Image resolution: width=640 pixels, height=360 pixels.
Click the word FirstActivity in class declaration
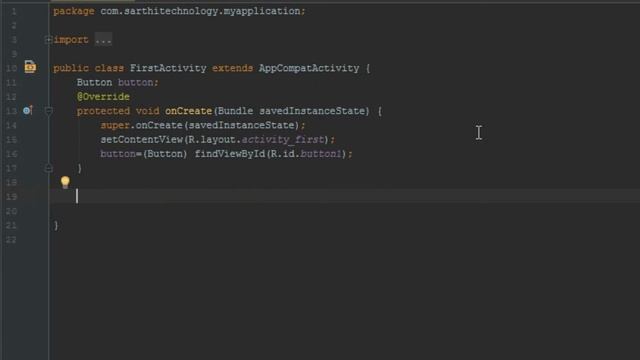(x=168, y=68)
